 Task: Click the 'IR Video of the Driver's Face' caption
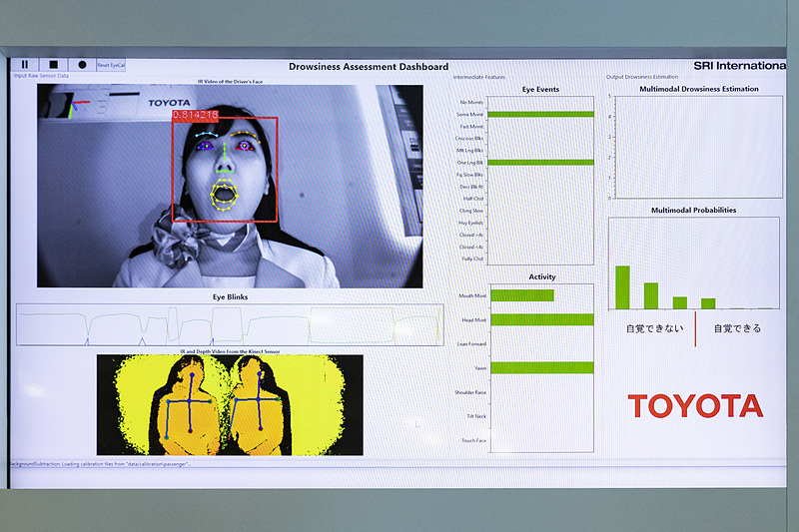230,82
